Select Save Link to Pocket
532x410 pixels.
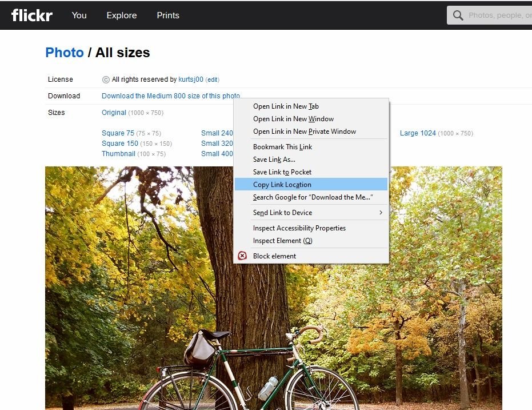pos(311,172)
